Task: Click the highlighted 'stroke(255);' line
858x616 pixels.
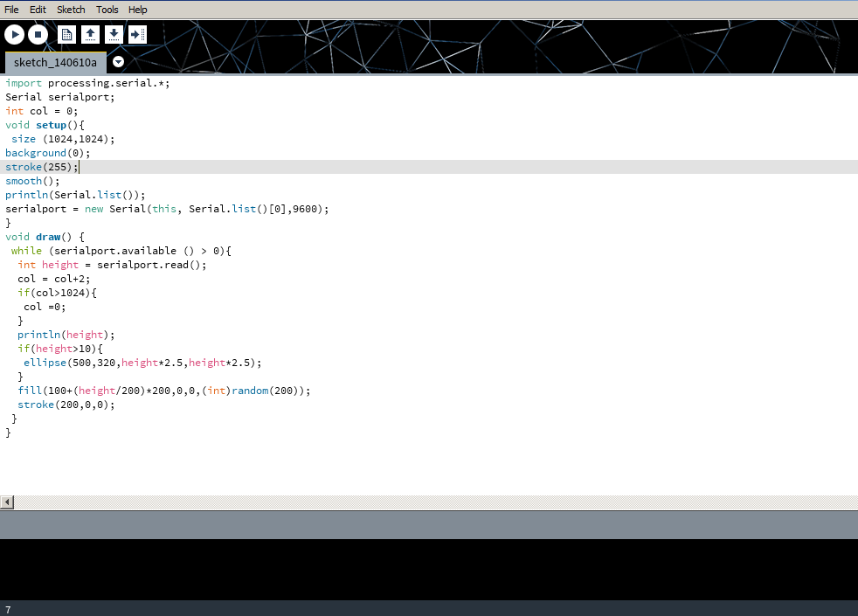Action: 42,167
